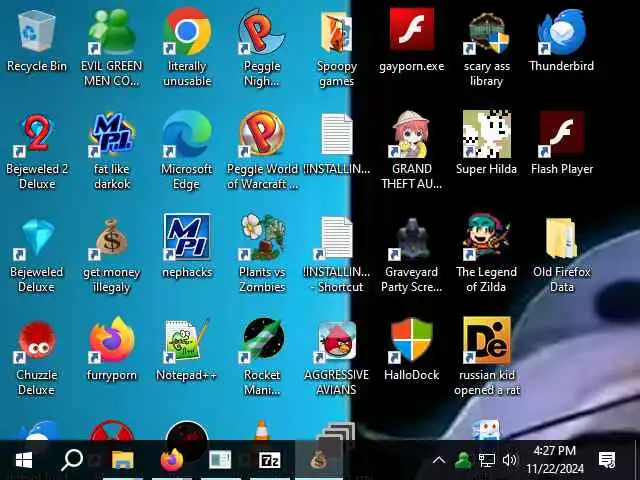Open the notification action center icon

tap(607, 460)
